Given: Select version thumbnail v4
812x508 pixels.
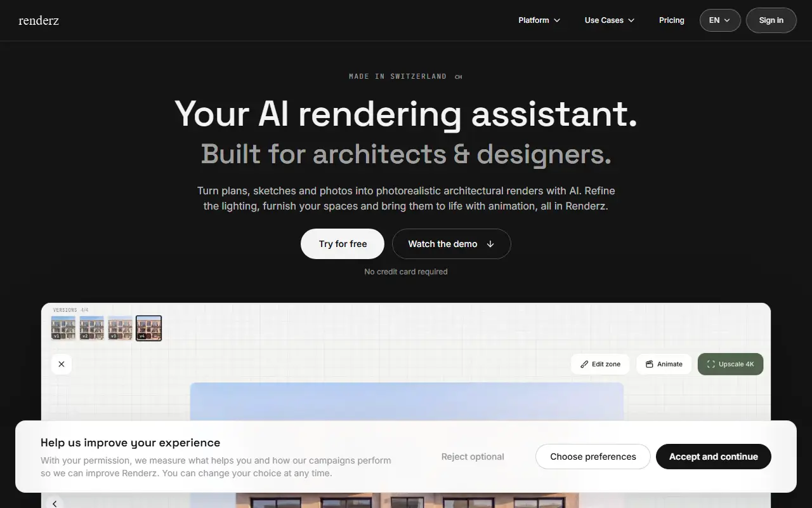Looking at the screenshot, I should pyautogui.click(x=148, y=328).
